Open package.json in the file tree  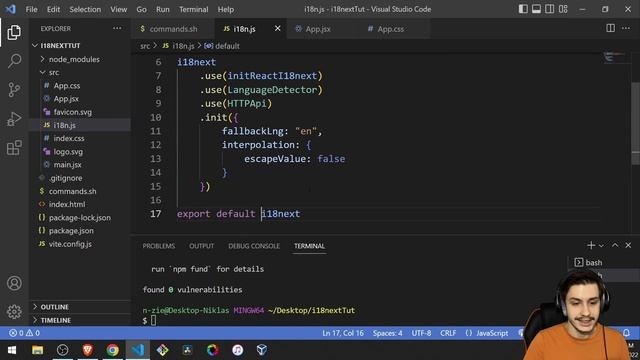coord(71,231)
